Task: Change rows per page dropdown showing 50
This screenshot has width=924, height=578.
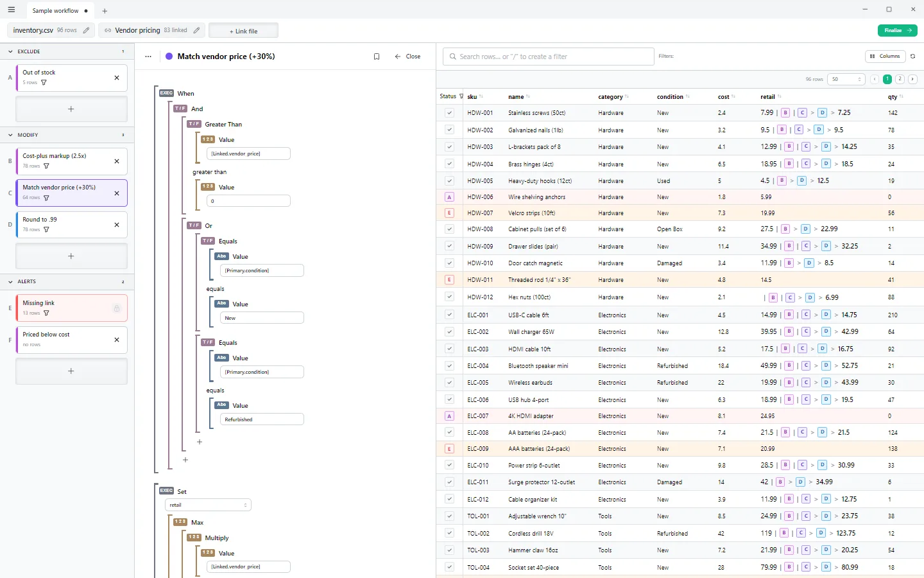Action: [x=846, y=79]
